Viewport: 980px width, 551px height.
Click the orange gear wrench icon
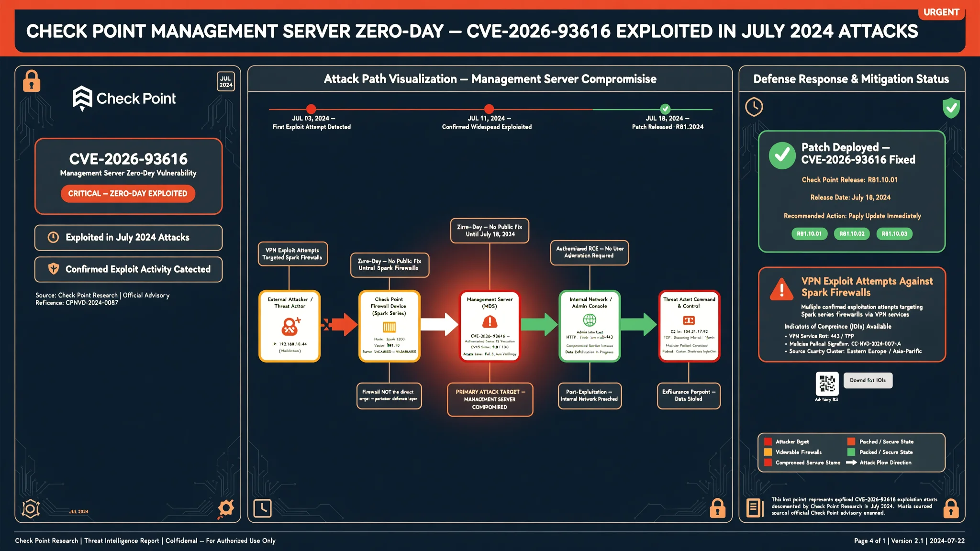click(225, 509)
